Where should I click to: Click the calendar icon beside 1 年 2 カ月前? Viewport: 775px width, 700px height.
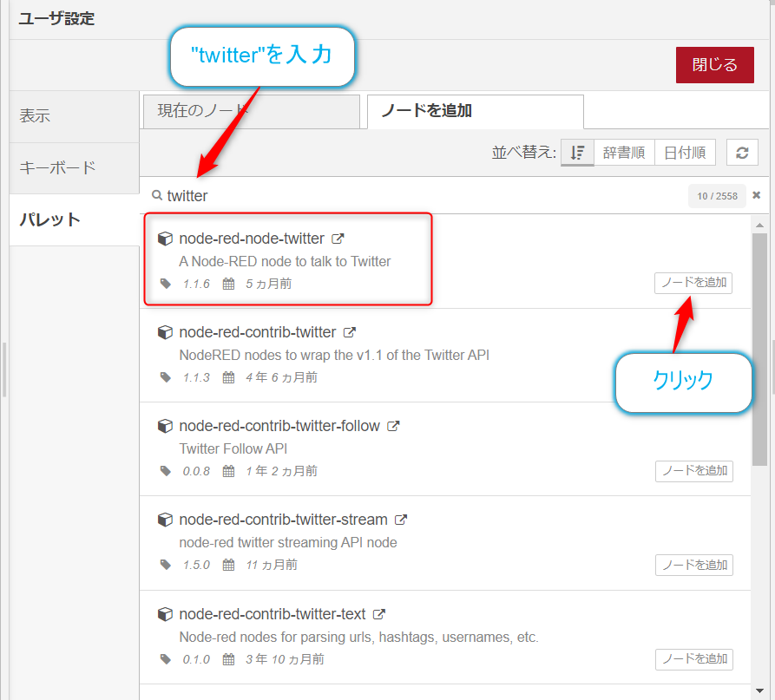click(x=228, y=471)
